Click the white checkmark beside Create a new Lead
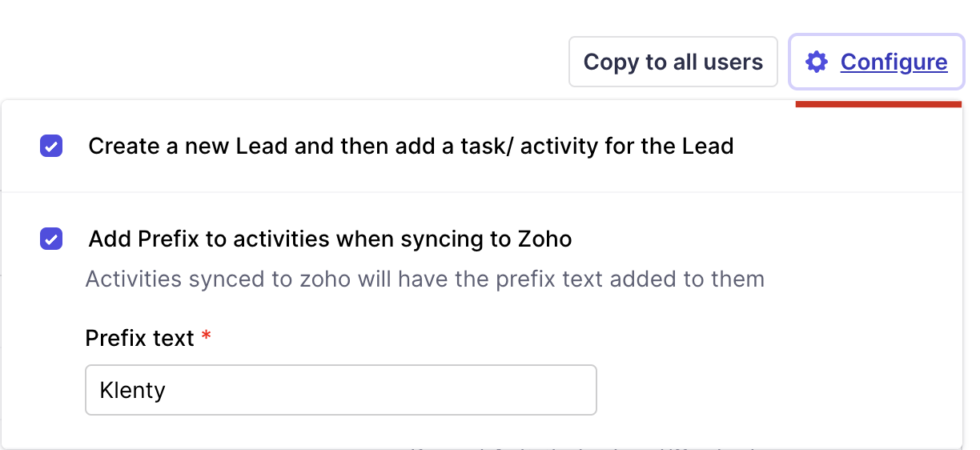 (51, 147)
